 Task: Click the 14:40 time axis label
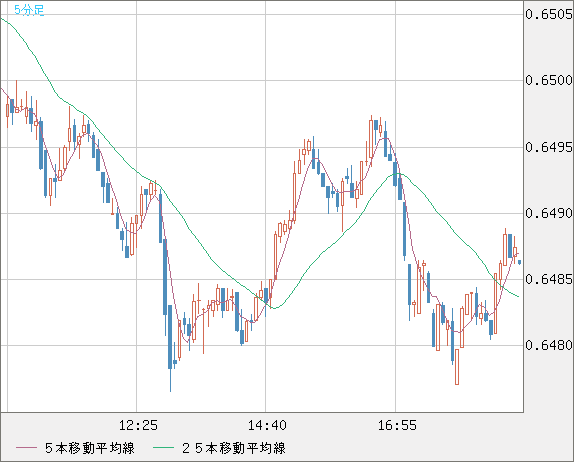pos(267,425)
